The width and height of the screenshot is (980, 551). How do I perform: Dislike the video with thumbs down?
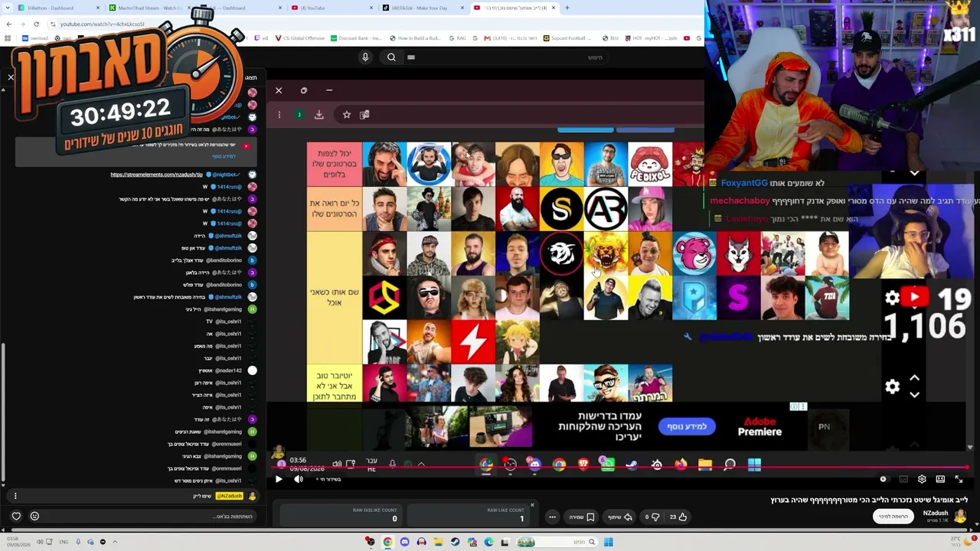click(x=652, y=517)
